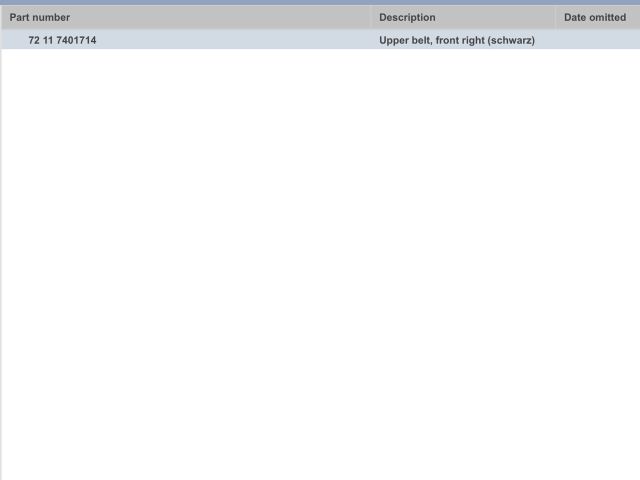Click the blank area below the parts table
The width and height of the screenshot is (640, 480).
(x=320, y=260)
